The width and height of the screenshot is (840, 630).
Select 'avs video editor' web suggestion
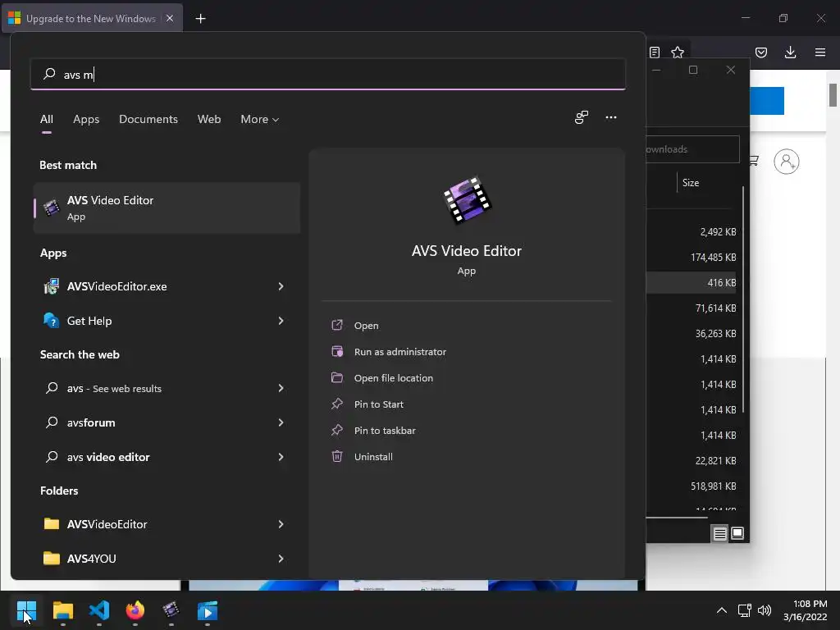pos(167,457)
